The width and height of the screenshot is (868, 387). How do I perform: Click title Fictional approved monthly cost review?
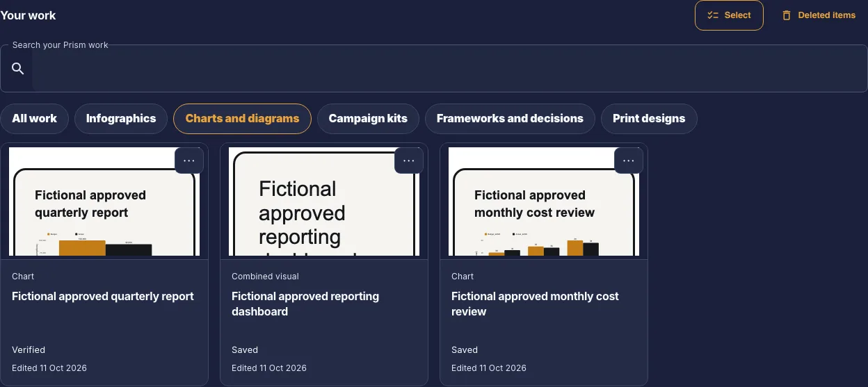point(535,304)
